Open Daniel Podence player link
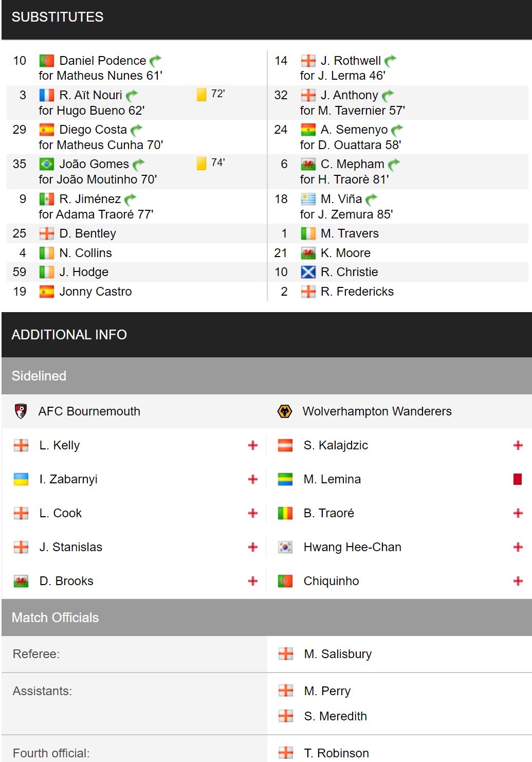Screen dimensions: 532x762 (103, 61)
